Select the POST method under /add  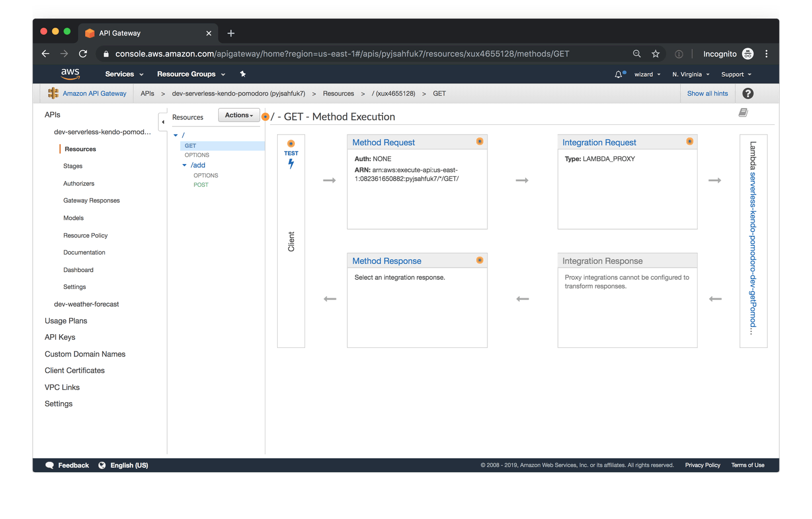(201, 184)
